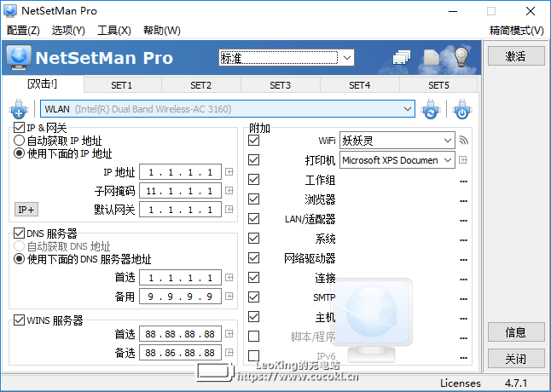The image size is (551, 392).
Task: Get current preferred DNS arrow icon
Action: (229, 278)
